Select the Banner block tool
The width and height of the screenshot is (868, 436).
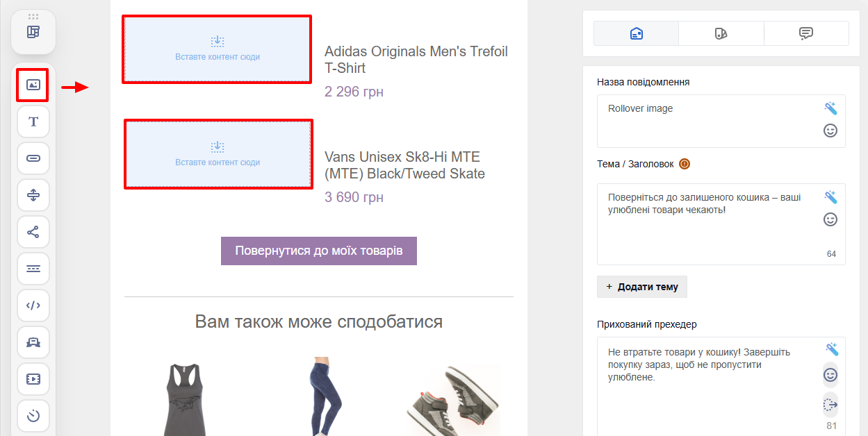pos(33,342)
